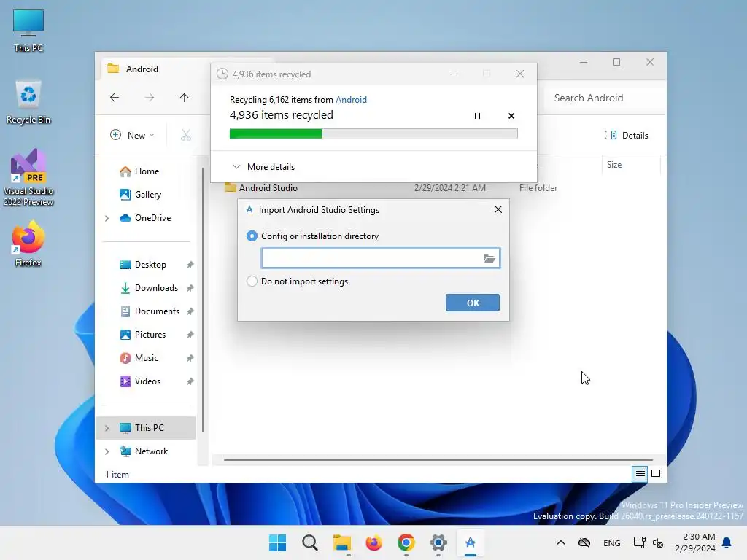
Task: Expand More details in recycling dialog
Action: click(263, 167)
